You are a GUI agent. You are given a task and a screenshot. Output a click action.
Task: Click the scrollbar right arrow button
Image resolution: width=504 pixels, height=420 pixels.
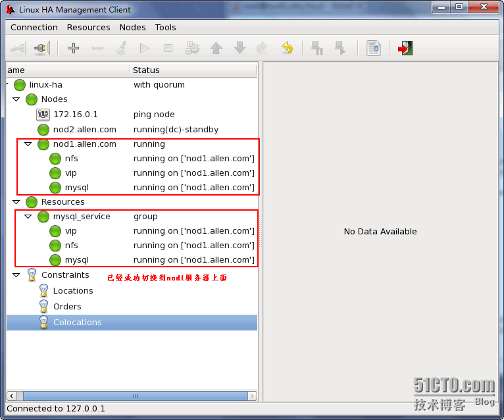[x=252, y=396]
